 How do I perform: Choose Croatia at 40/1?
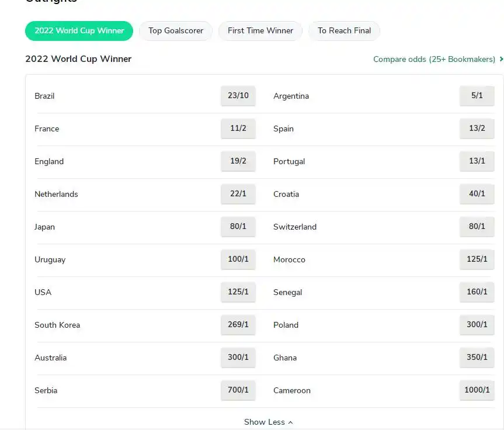point(477,194)
